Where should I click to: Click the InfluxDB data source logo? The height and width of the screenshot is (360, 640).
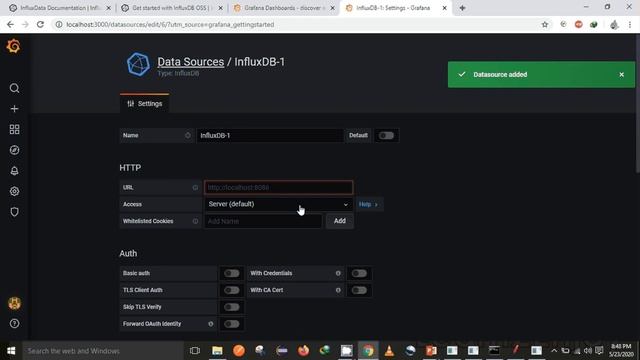[x=138, y=64]
